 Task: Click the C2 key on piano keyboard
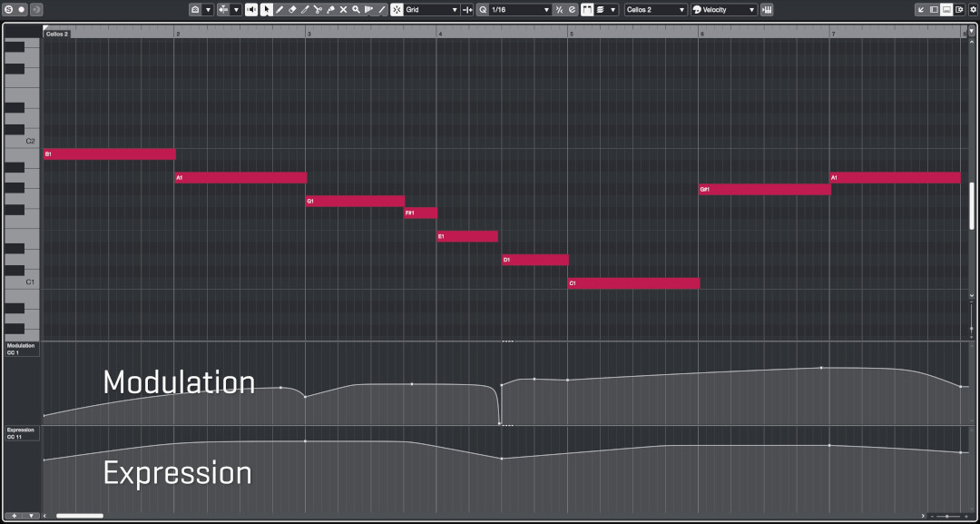pos(22,142)
